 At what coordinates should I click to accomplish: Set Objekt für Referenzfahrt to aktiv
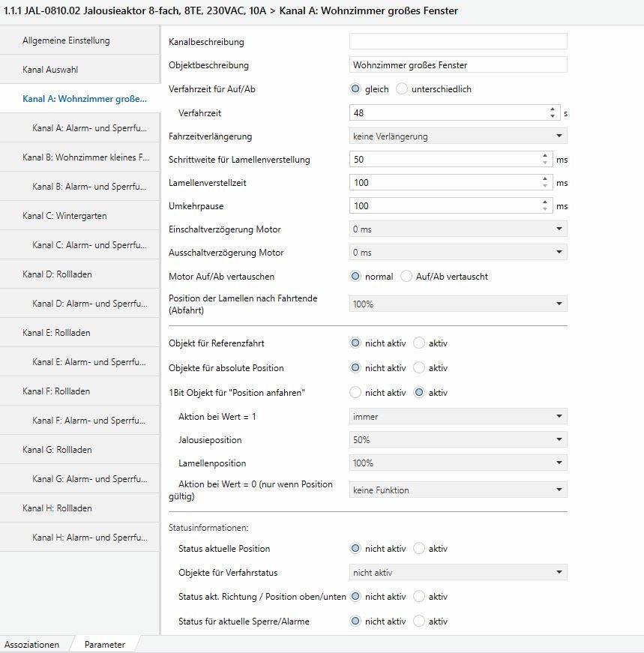tap(419, 343)
